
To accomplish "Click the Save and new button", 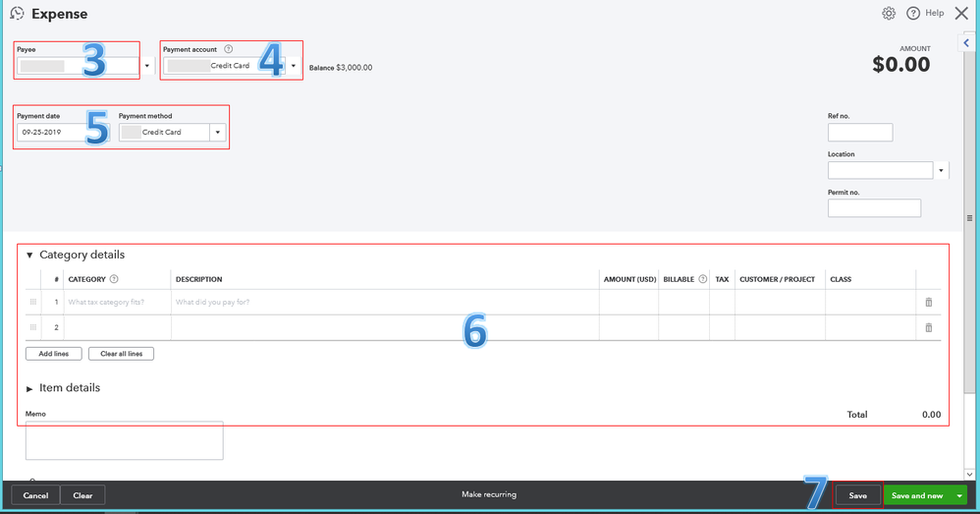I will coord(917,495).
